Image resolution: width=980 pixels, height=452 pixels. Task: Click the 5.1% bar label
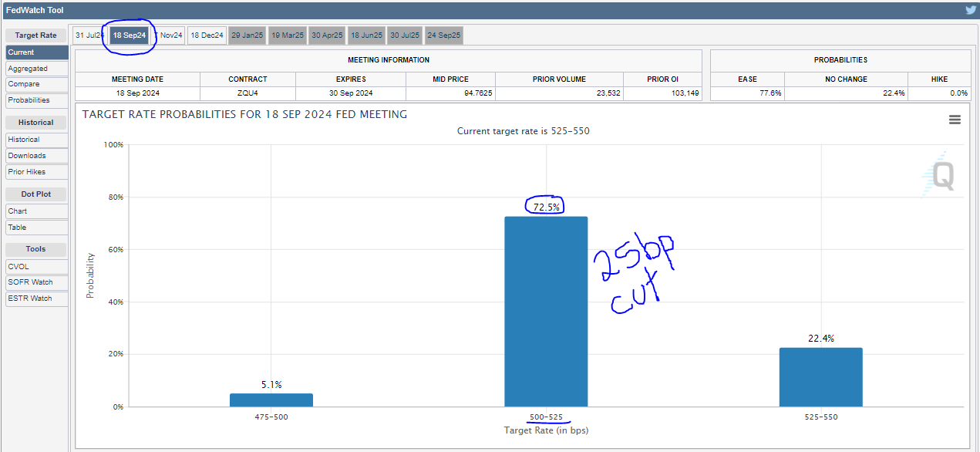pos(271,384)
